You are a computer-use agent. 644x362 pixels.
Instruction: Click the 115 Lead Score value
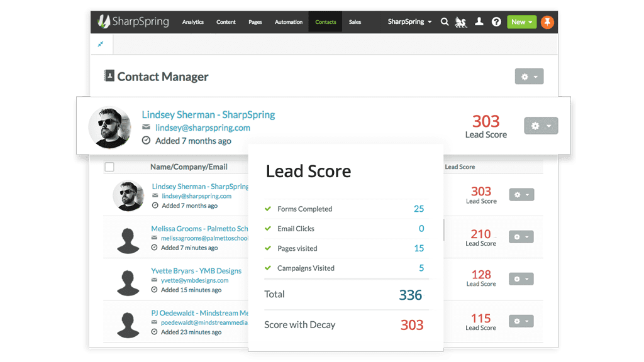click(480, 318)
